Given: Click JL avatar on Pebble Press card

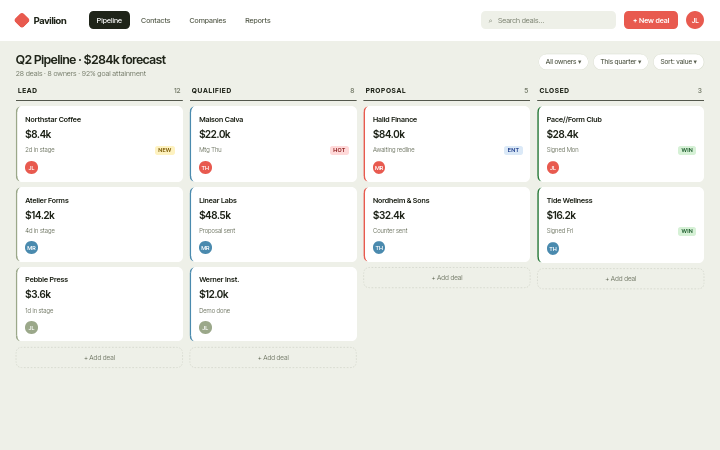Looking at the screenshot, I should click(x=31, y=327).
